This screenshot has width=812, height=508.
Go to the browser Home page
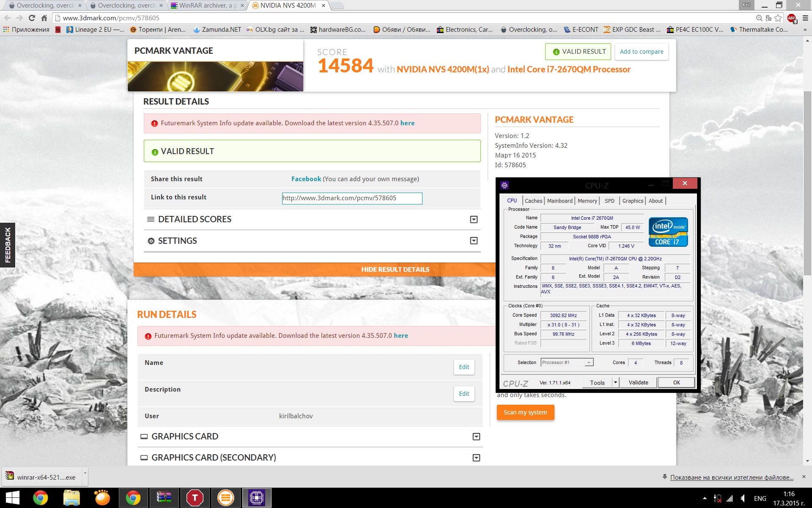point(44,18)
